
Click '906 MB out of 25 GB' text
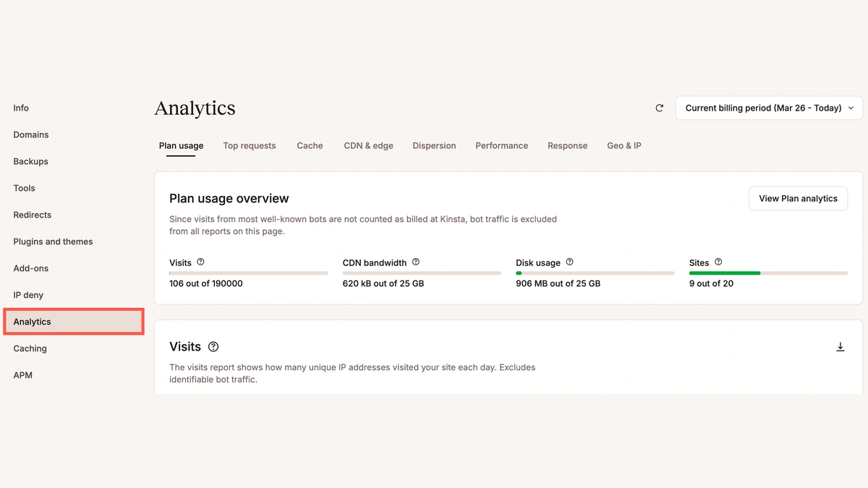[558, 283]
